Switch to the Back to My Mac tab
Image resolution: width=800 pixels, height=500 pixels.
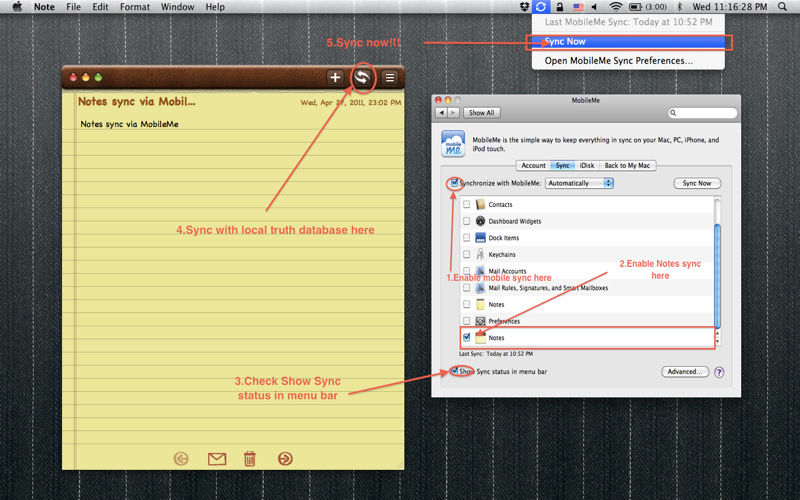coord(627,165)
